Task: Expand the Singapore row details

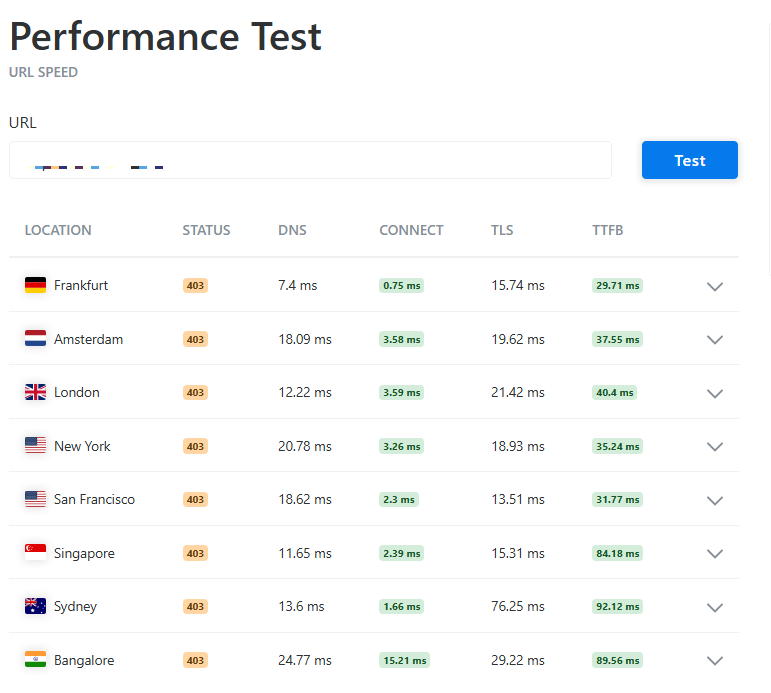Action: pyautogui.click(x=714, y=554)
